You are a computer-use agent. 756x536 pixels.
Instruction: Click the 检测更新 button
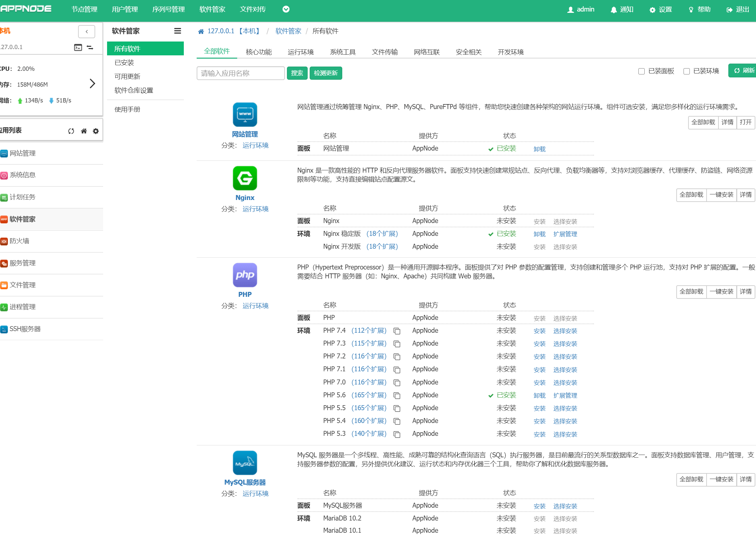coord(325,73)
